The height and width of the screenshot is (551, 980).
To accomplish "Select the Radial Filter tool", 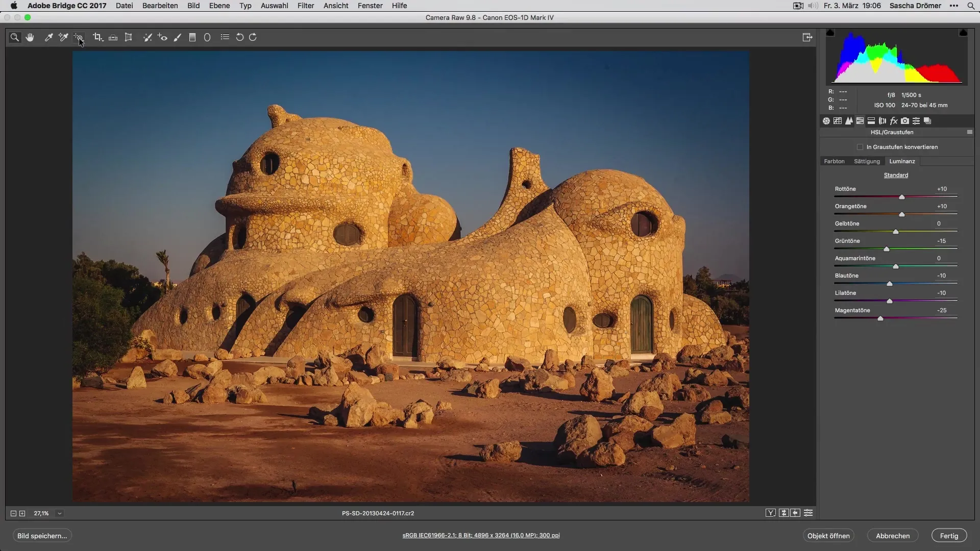I will pos(207,37).
